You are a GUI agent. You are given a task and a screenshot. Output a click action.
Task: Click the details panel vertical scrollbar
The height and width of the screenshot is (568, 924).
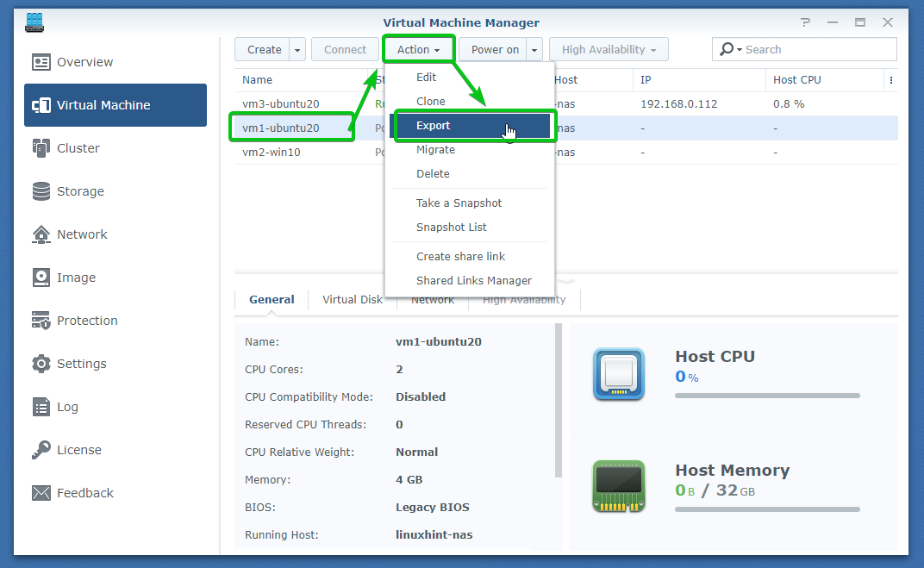(x=558, y=400)
